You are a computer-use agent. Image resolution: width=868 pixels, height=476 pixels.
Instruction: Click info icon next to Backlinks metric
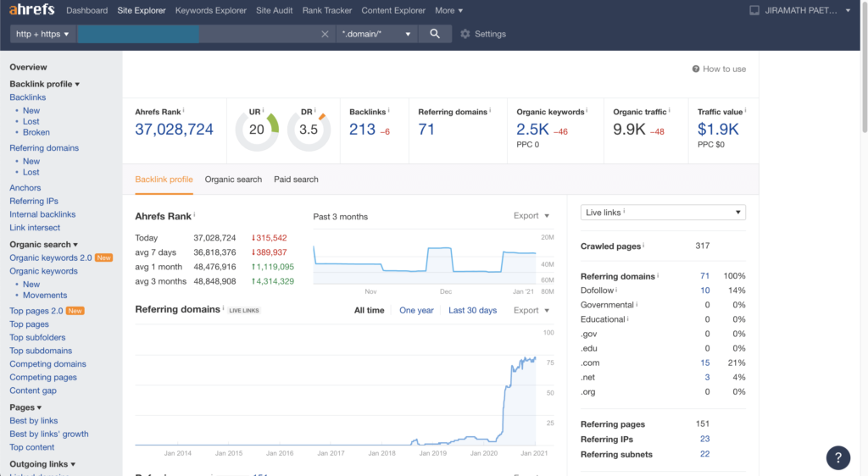(388, 110)
